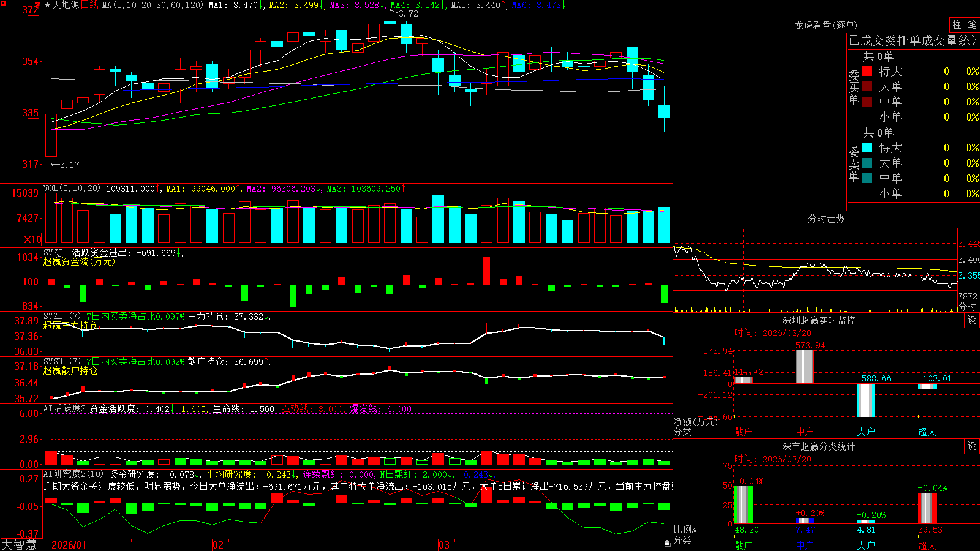Image resolution: width=980 pixels, height=551 pixels.
Task: Open VOL(5,10,20) indicator label
Action: tap(72, 189)
